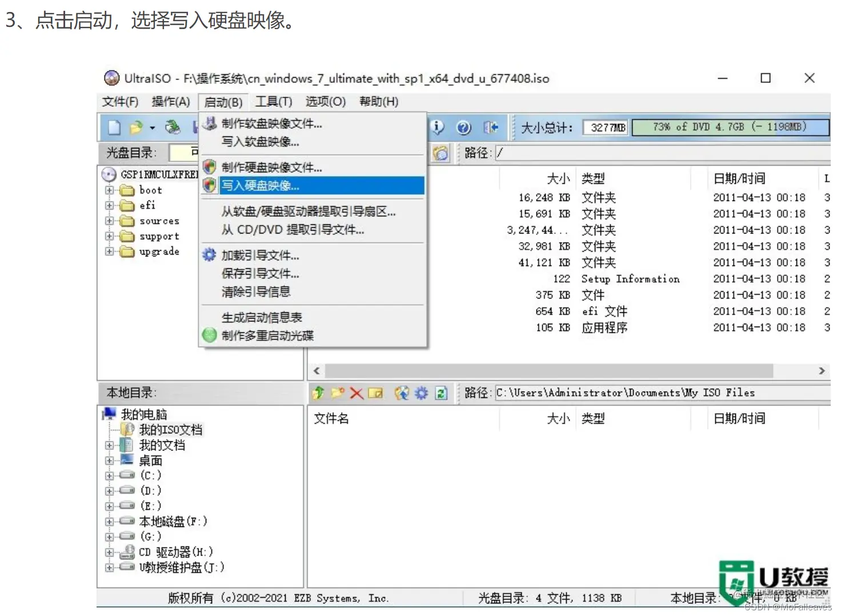This screenshot has height=616, width=841.
Task: Expand the (C:) drive node
Action: 109,476
